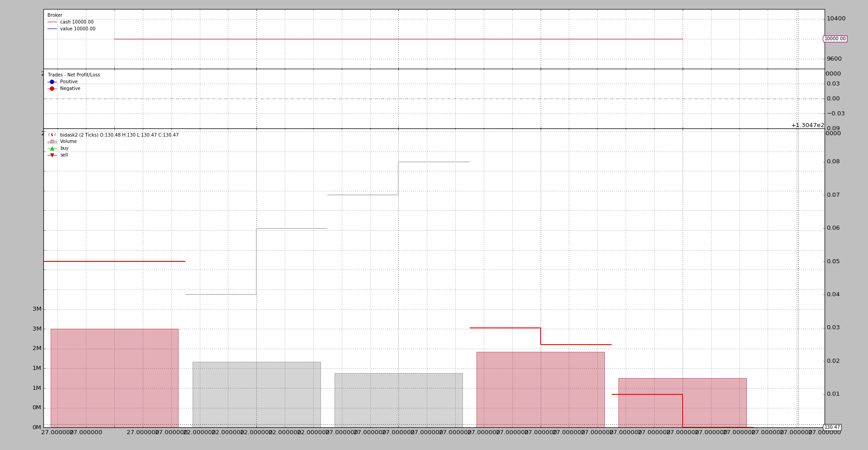The image size is (868, 450).
Task: Click the dark value line legend swatch
Action: tap(52, 29)
